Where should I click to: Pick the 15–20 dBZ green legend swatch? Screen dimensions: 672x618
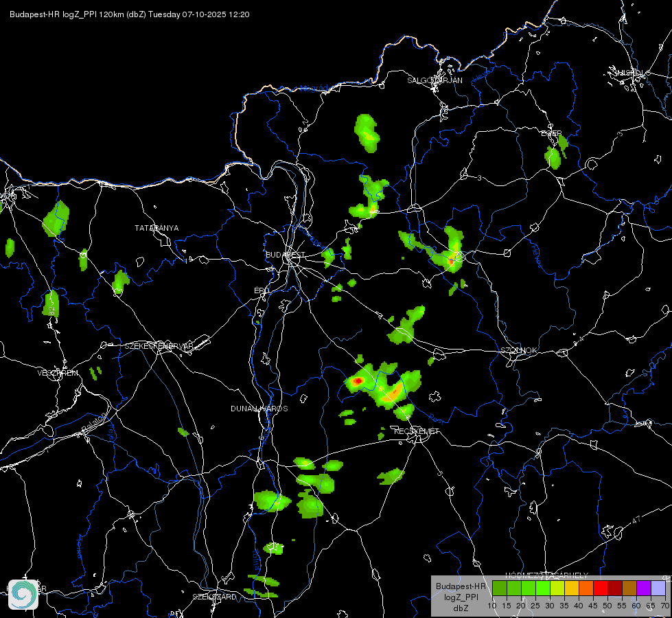(x=514, y=588)
